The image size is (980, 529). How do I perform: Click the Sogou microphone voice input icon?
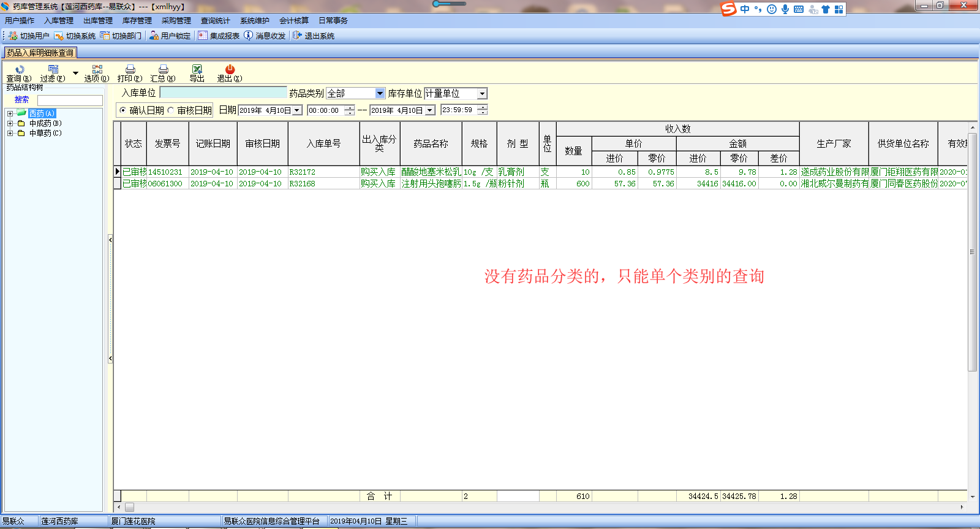point(785,9)
